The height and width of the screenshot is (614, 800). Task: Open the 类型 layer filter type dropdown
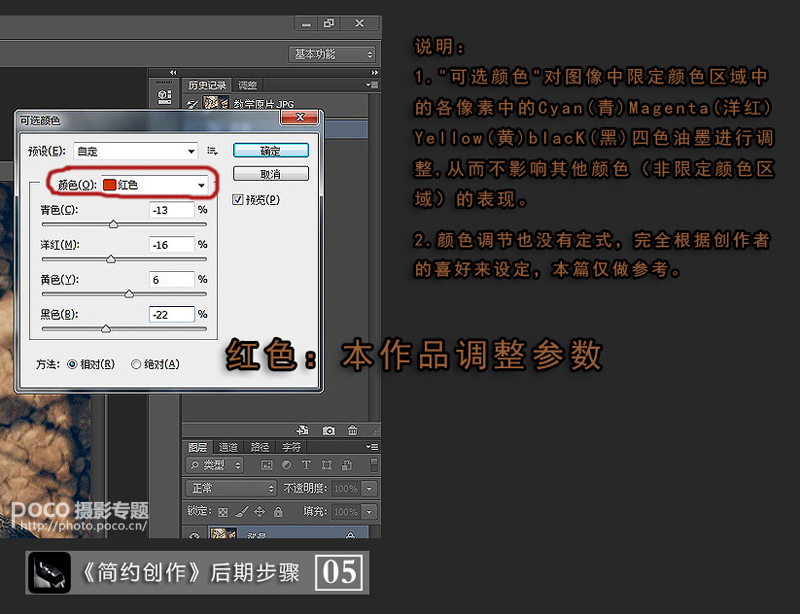215,465
